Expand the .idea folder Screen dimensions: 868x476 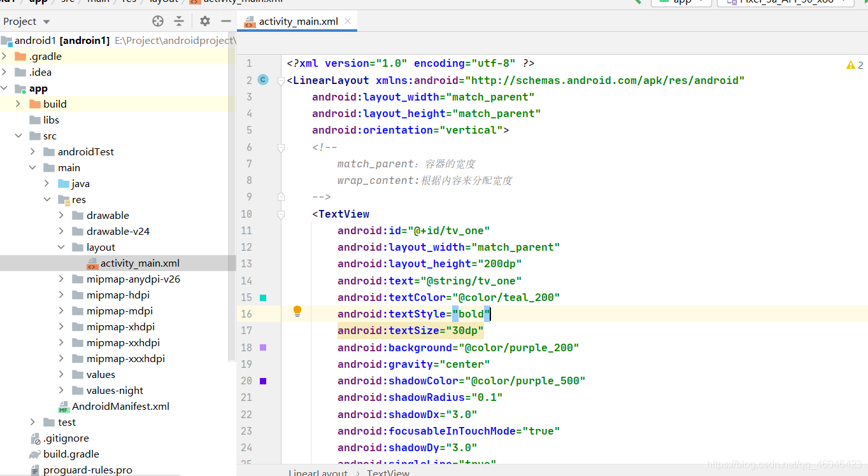pos(5,72)
